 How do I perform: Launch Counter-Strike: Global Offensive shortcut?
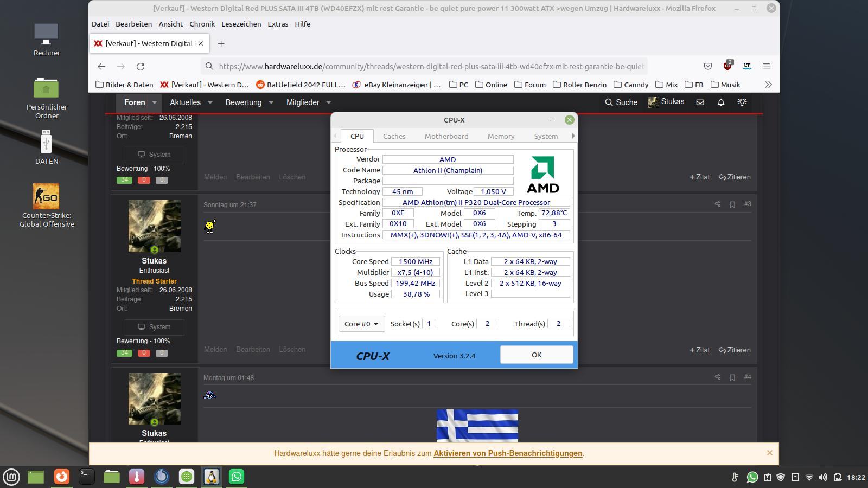pos(46,205)
